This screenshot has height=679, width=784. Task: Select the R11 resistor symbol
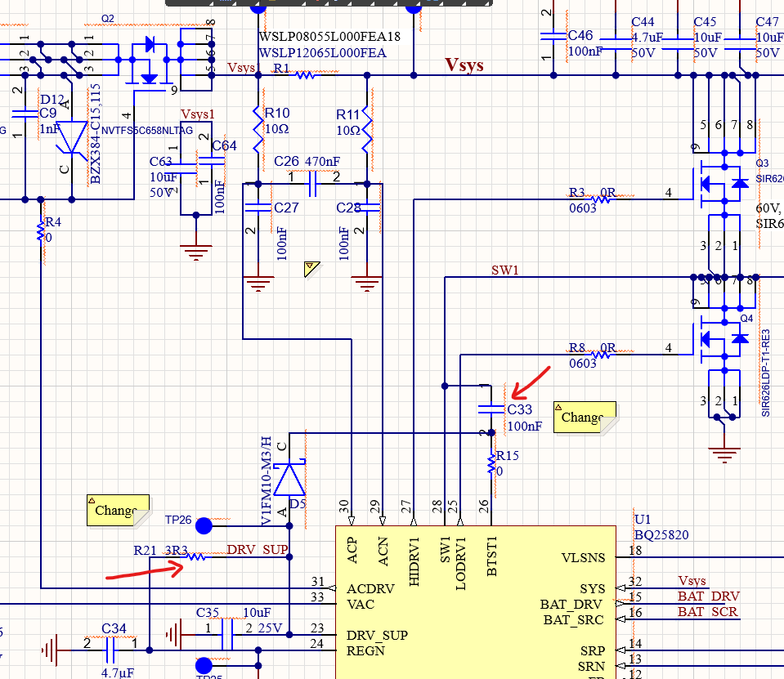tap(367, 129)
